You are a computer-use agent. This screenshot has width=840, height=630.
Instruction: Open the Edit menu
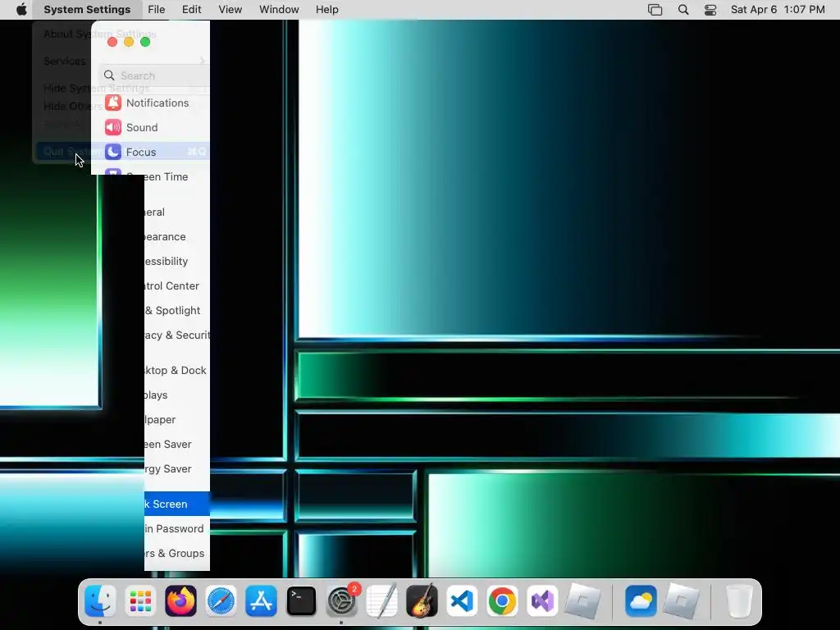click(x=191, y=10)
